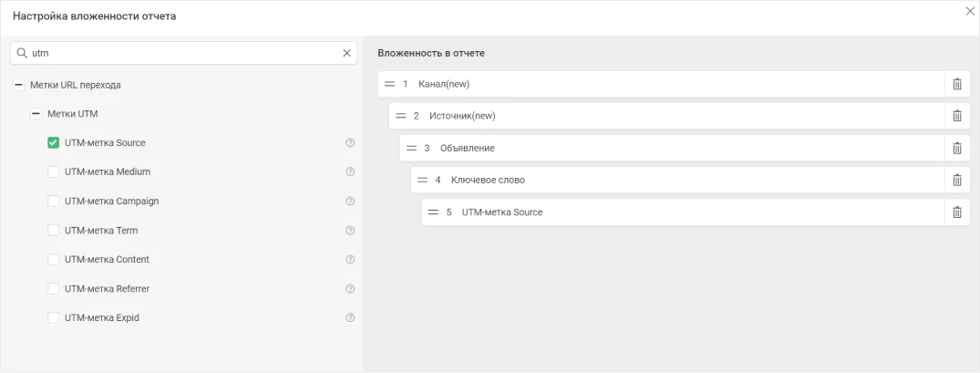Enable the UTM-метка Medium checkbox

53,171
